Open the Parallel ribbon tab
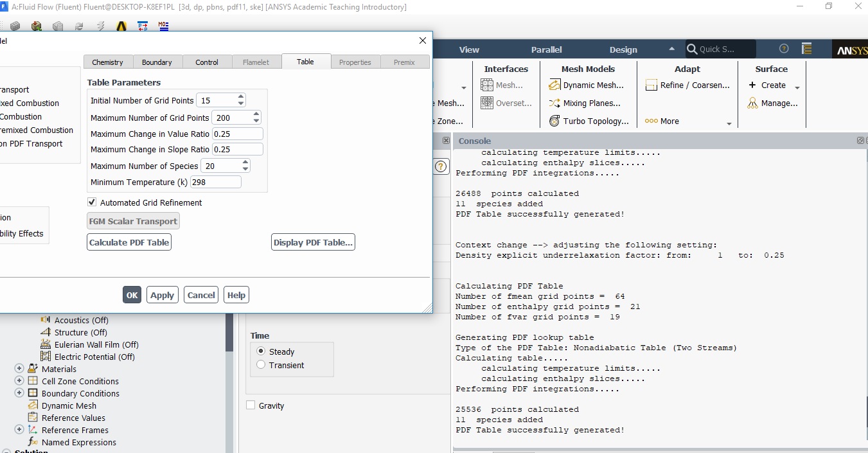This screenshot has height=453, width=868. [x=546, y=49]
